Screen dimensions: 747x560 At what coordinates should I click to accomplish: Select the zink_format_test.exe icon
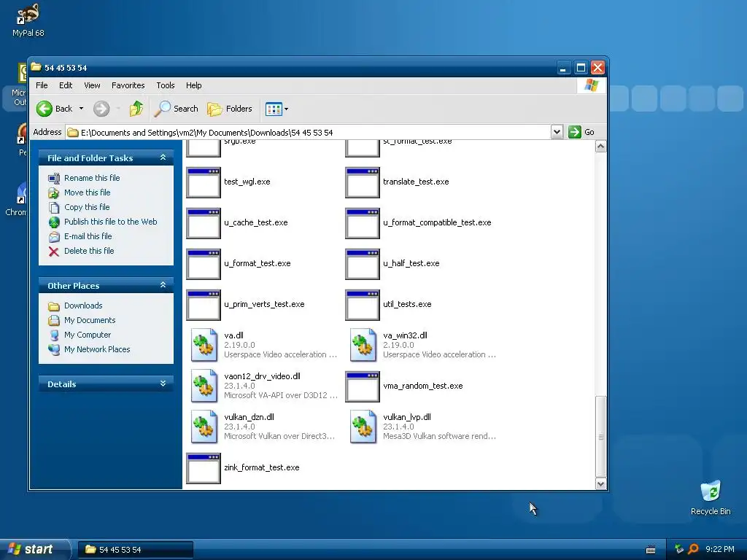click(204, 469)
